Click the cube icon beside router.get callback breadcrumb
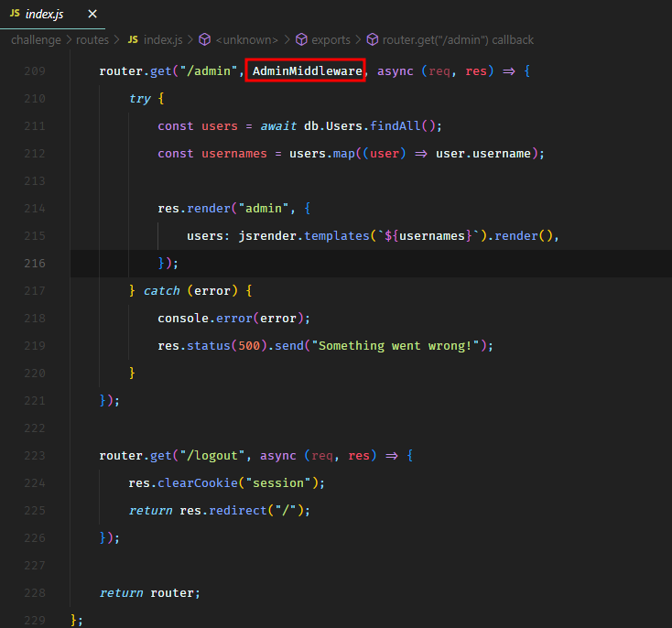This screenshot has height=628, width=672. click(373, 40)
